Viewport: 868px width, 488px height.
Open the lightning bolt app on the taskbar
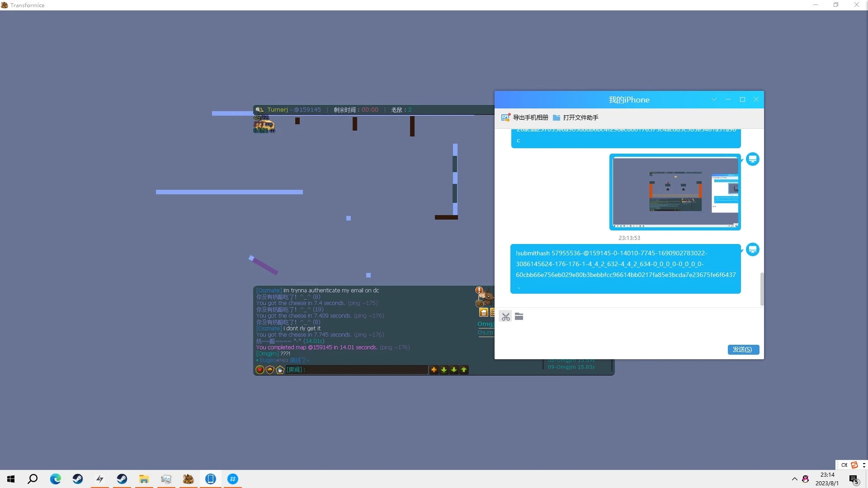100,479
